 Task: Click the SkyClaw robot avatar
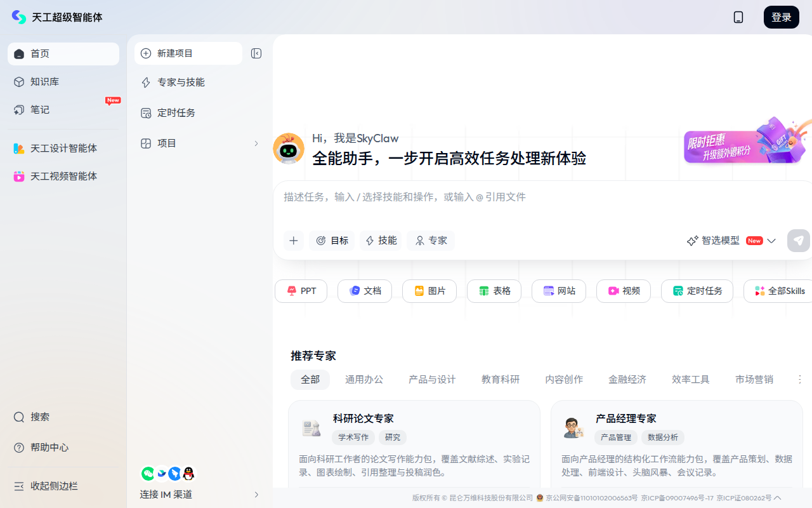point(289,149)
